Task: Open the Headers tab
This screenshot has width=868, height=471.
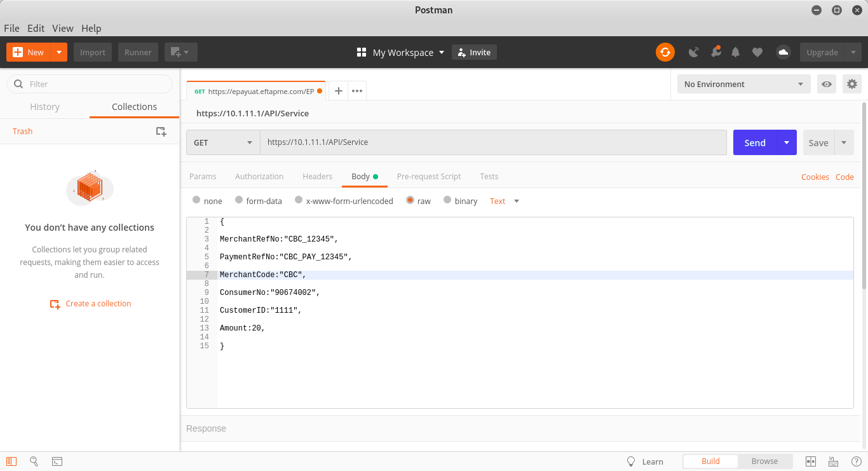Action: 318,176
